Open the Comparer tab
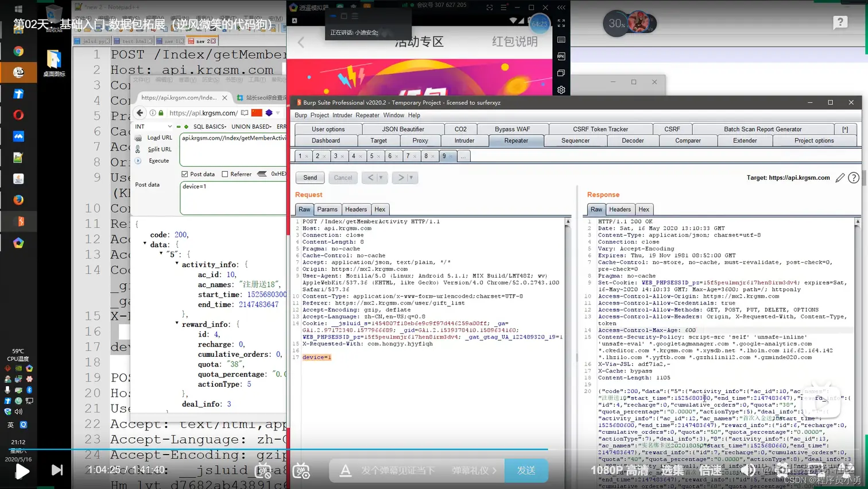This screenshot has width=868, height=489. 688,140
